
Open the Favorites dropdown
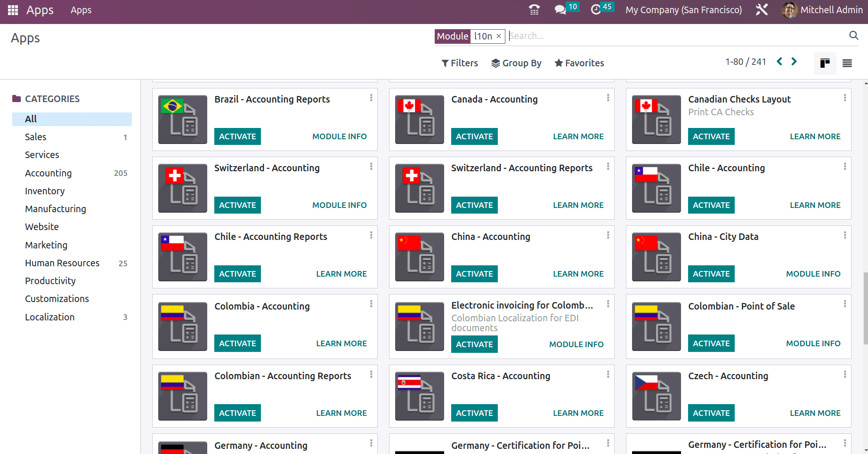579,63
